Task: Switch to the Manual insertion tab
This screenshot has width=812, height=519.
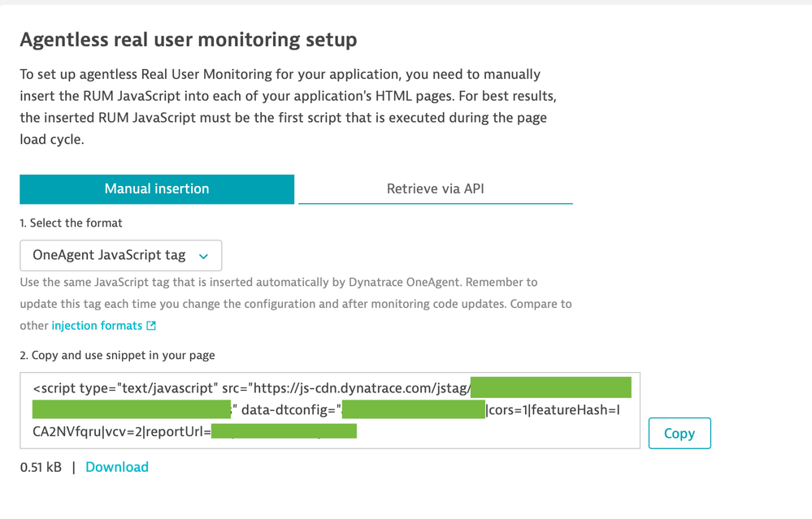Action: [x=157, y=188]
